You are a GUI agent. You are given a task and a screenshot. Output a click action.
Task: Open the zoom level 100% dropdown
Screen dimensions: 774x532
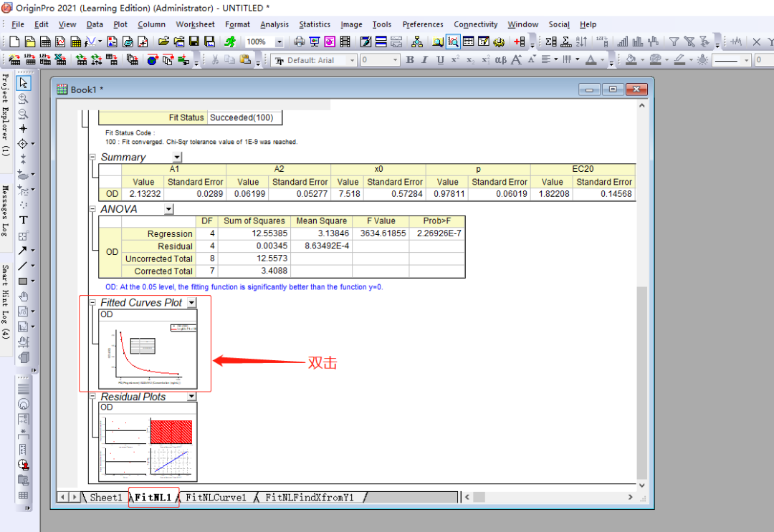click(279, 42)
